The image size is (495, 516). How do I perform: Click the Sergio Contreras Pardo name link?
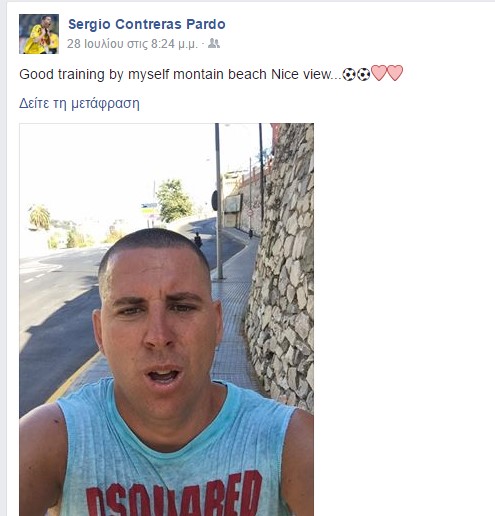147,24
